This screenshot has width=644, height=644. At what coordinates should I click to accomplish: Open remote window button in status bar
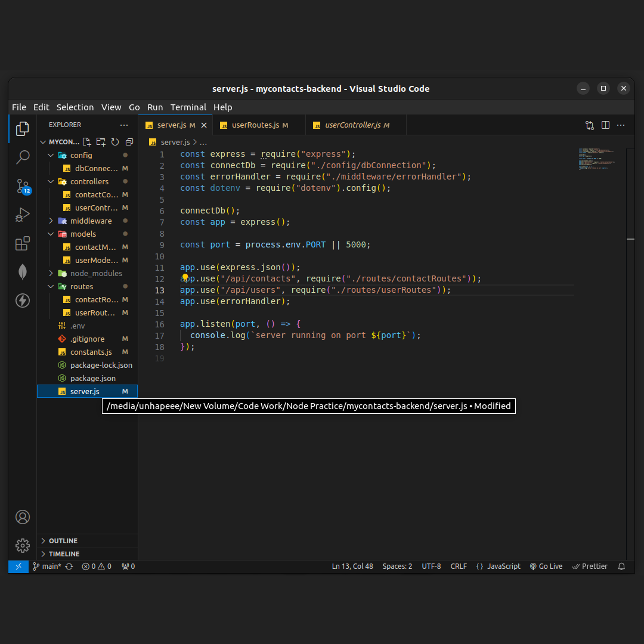(x=18, y=566)
